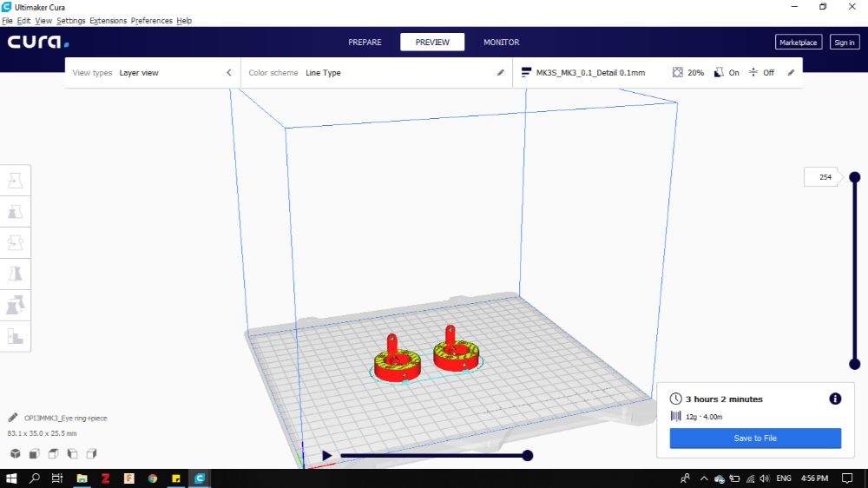Viewport: 868px width, 488px height.
Task: Open the View menu
Action: pyautogui.click(x=43, y=21)
